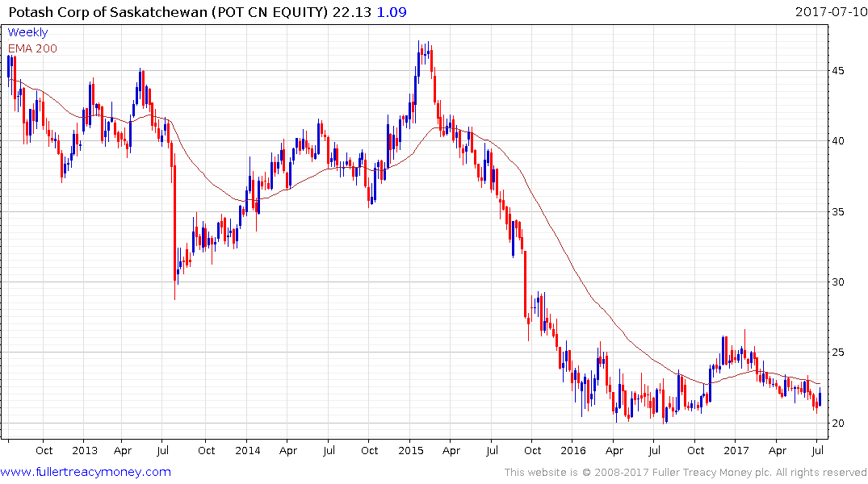868x484 pixels.
Task: Click the 2015 year label on time axis
Action: [411, 451]
